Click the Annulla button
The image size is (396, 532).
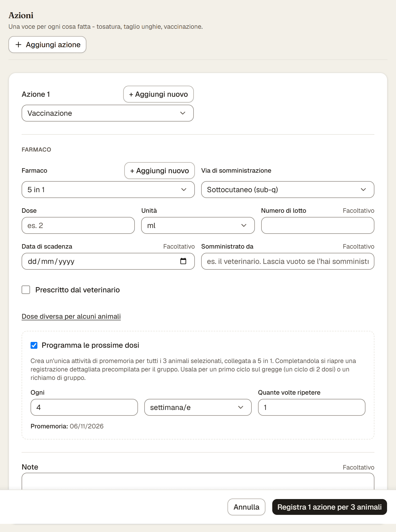point(246,507)
